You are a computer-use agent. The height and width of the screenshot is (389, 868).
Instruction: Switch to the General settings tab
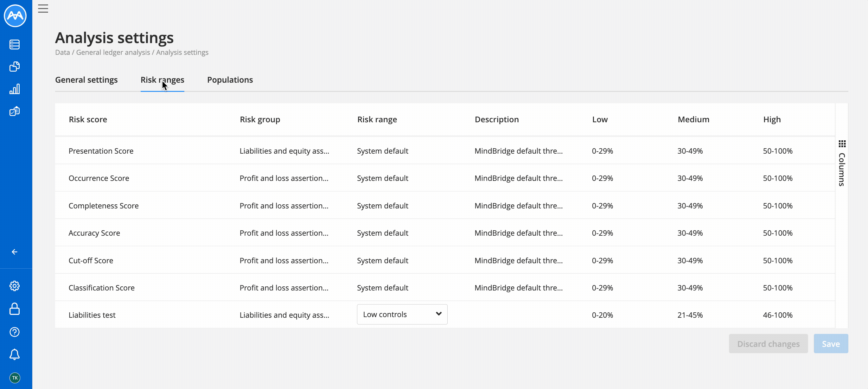click(x=86, y=80)
